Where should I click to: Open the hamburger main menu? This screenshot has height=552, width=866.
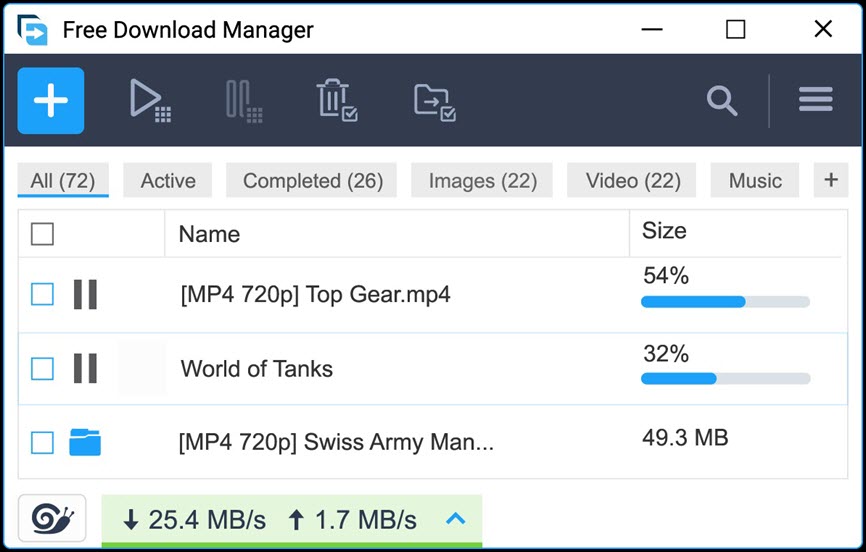click(815, 99)
